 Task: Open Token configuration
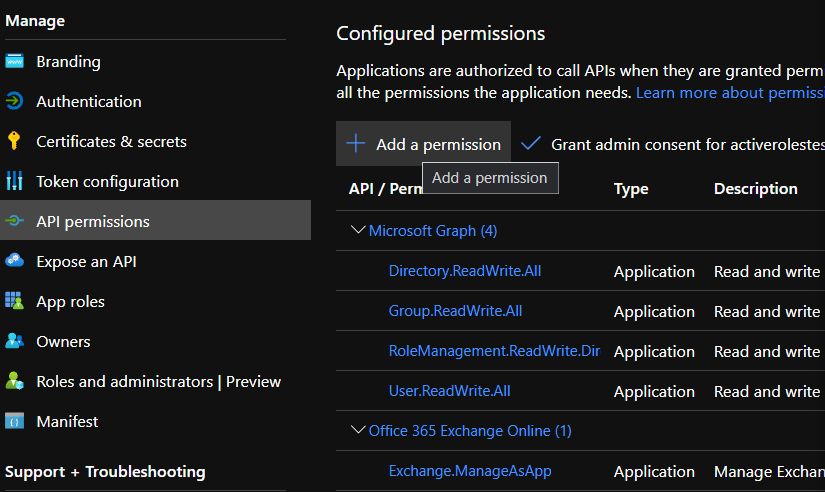107,182
